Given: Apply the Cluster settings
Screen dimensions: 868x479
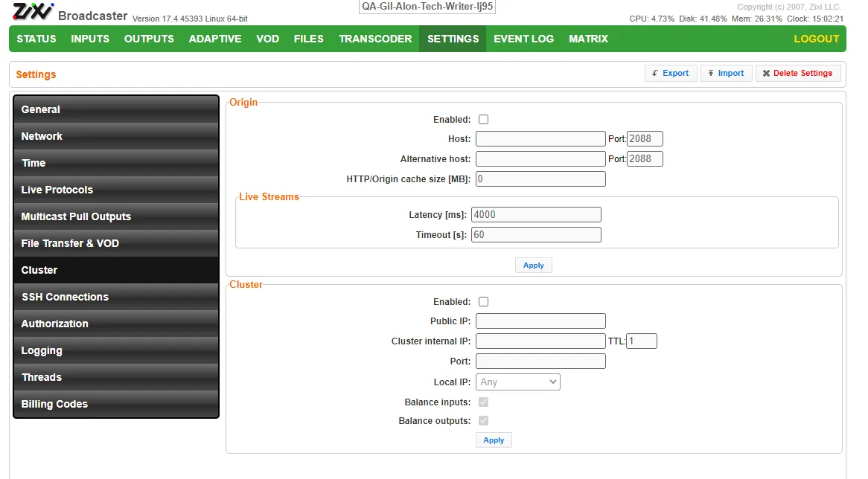Looking at the screenshot, I should (x=494, y=440).
